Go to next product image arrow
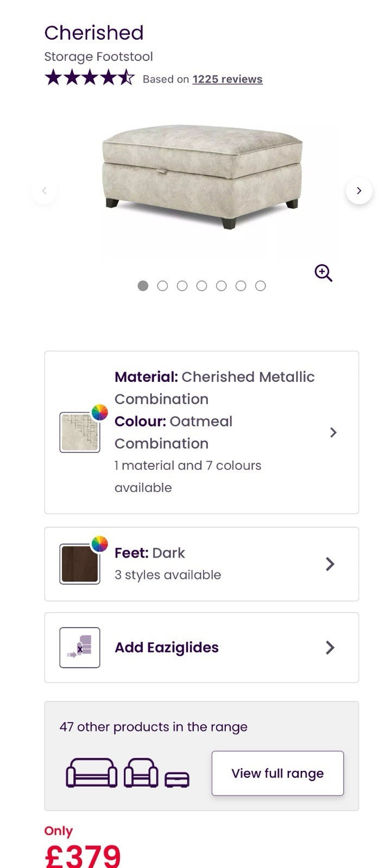The image size is (392, 868). [359, 191]
